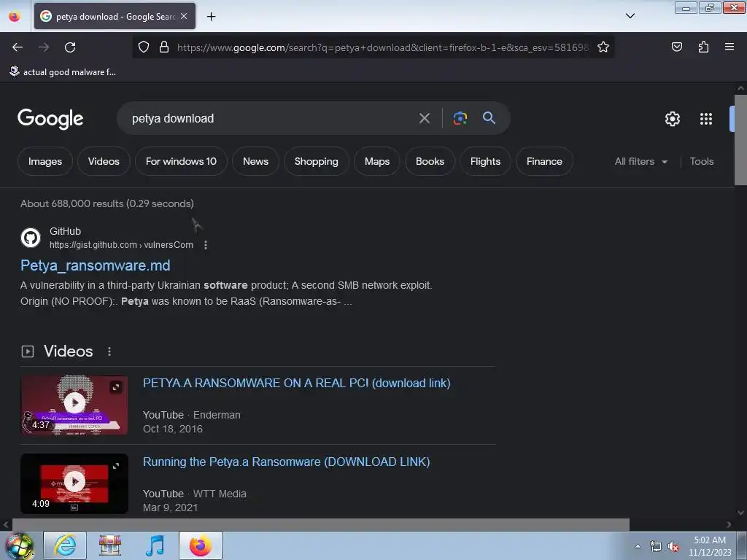Expand the All filters dropdown

640,161
